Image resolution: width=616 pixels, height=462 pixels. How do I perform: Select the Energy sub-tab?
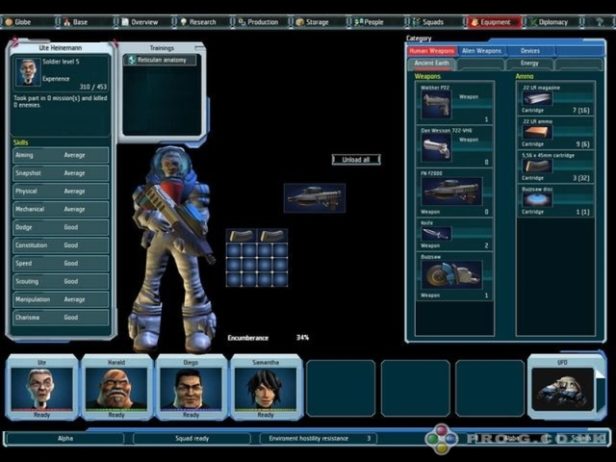click(x=530, y=63)
